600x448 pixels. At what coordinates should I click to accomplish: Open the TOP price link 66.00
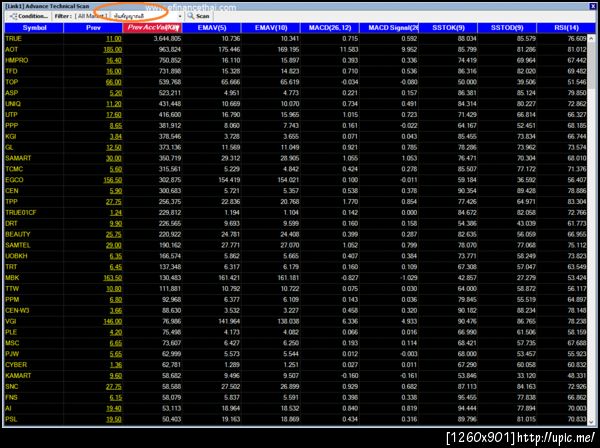[x=114, y=82]
